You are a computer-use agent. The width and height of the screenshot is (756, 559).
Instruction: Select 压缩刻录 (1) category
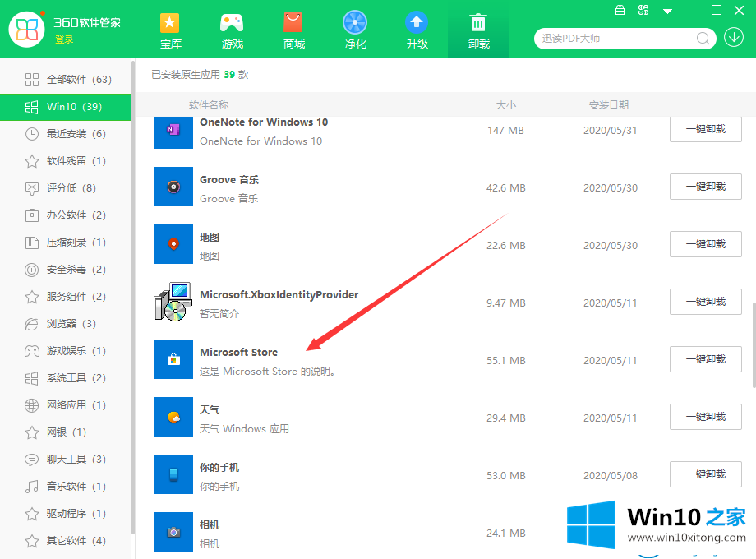[x=66, y=243]
